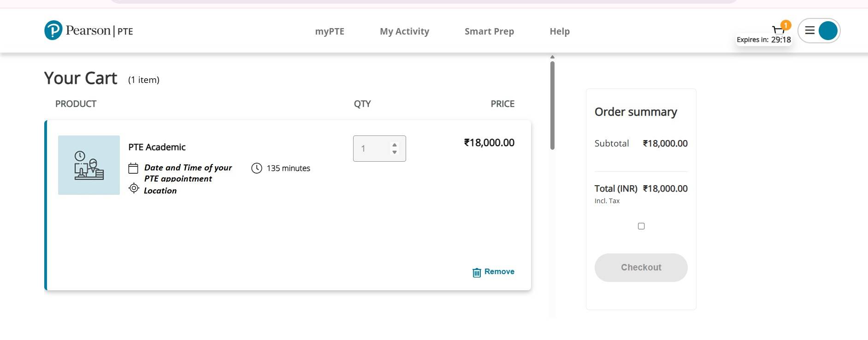
Task: Open the Help menu
Action: (x=560, y=31)
